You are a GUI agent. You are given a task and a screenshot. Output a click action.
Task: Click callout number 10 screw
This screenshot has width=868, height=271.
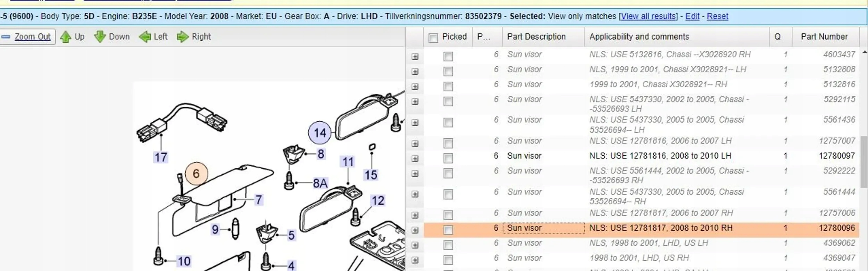184,261
